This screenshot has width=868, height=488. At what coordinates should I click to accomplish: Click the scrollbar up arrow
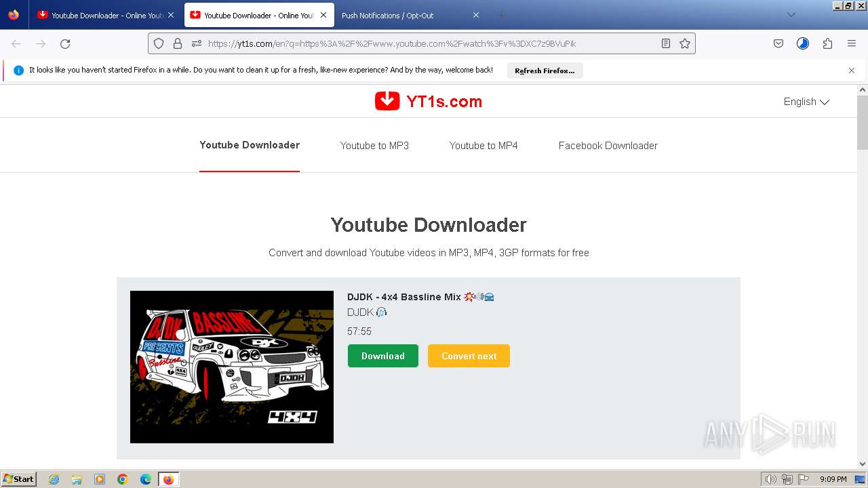pyautogui.click(x=863, y=89)
